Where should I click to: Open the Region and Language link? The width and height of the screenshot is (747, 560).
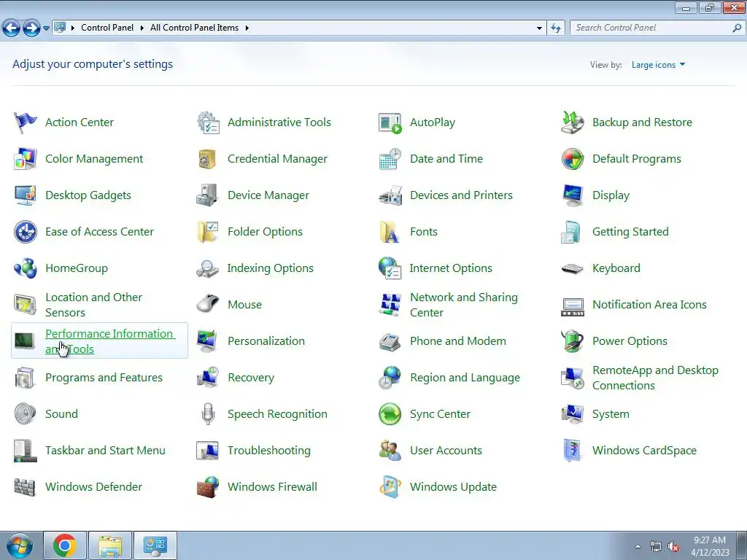click(465, 378)
